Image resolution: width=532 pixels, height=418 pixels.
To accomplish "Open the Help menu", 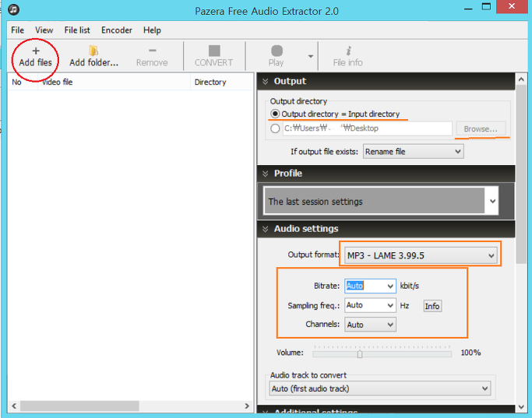I will (x=152, y=30).
